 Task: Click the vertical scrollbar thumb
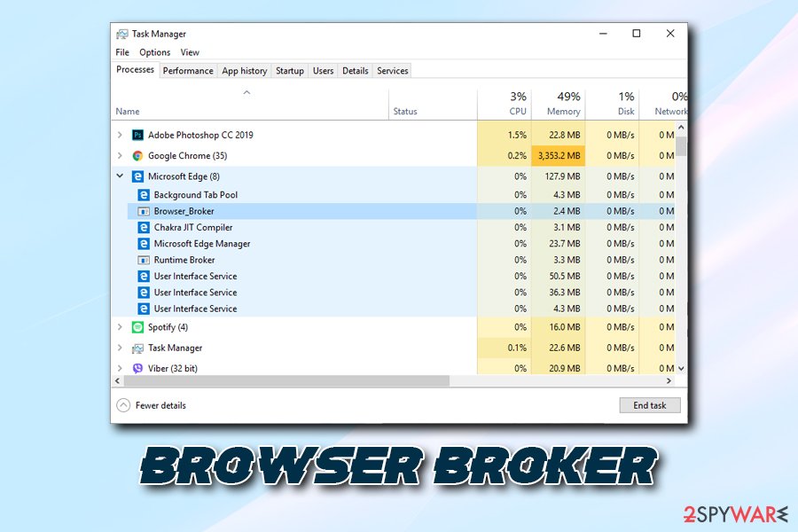click(x=681, y=146)
